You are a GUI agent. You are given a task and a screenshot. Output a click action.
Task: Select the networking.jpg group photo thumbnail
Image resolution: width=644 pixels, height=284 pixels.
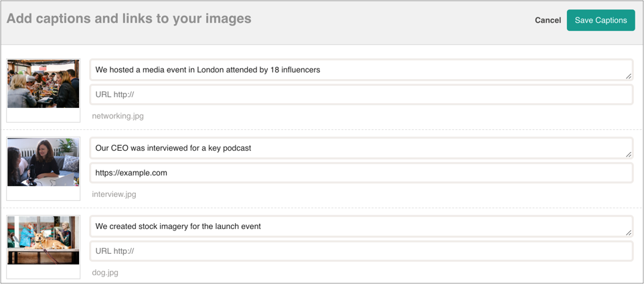click(x=44, y=84)
